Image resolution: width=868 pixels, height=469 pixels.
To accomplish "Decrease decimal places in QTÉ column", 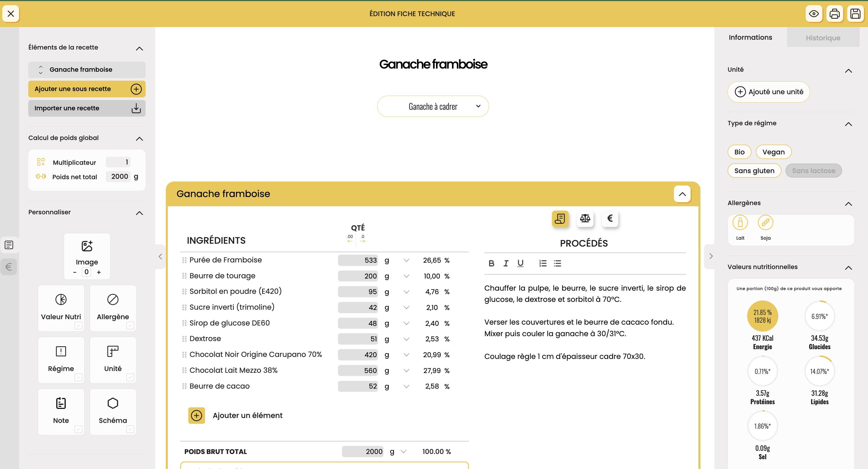I will coord(362,238).
